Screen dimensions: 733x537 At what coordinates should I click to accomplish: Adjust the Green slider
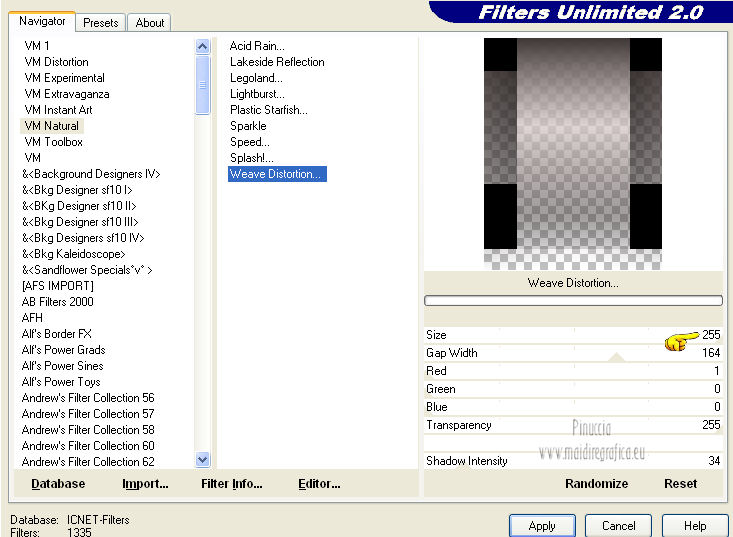click(x=573, y=389)
